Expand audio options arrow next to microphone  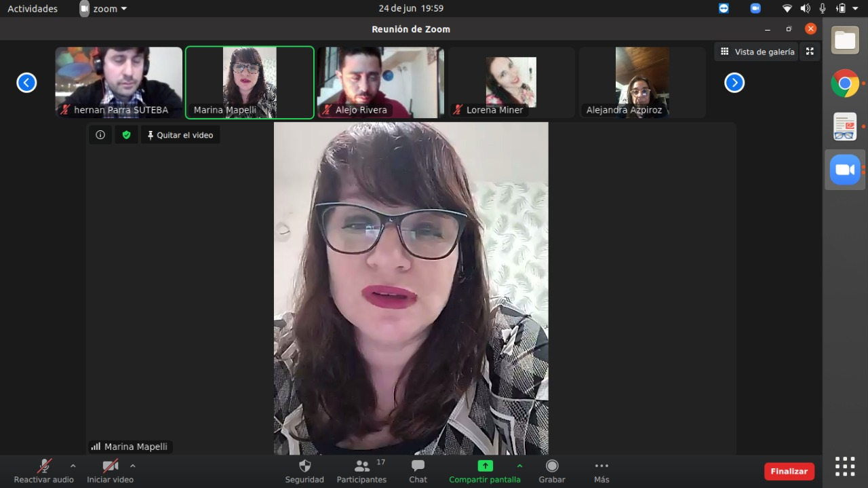pos(73,466)
